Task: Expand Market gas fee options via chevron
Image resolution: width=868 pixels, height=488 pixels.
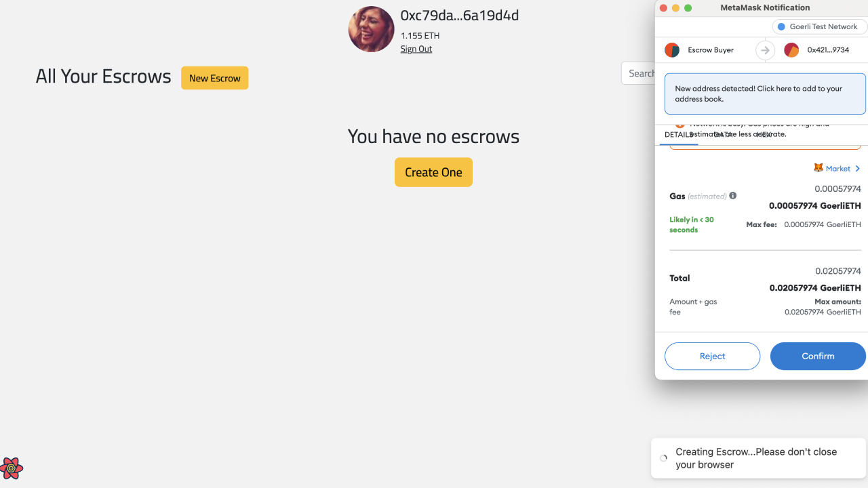Action: (856, 168)
